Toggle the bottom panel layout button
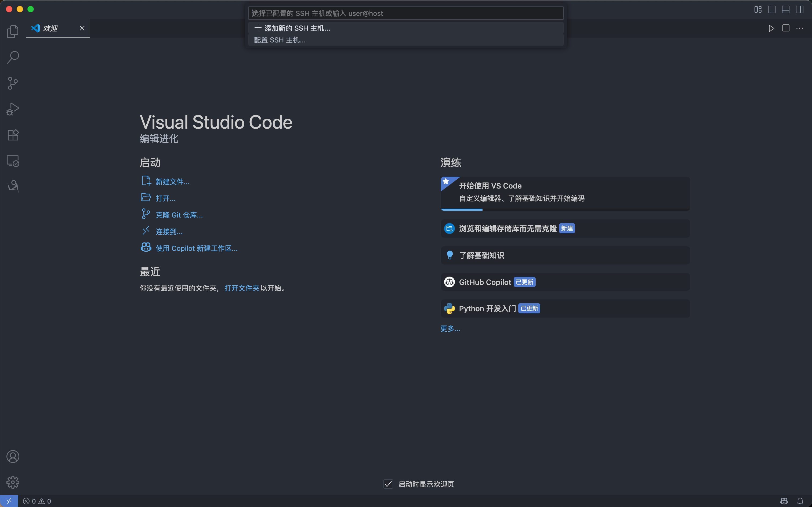Viewport: 812px width, 507px height. (785, 9)
